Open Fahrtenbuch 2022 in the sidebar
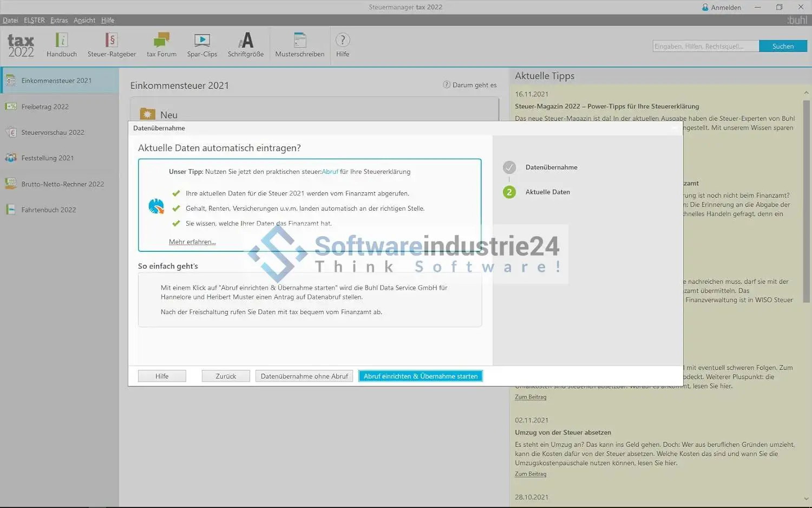812x508 pixels. point(48,210)
